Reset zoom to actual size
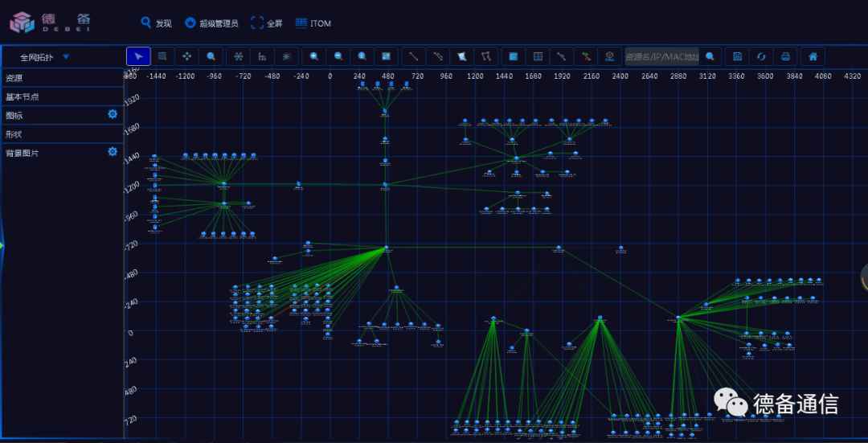This screenshot has height=443, width=868. coord(362,56)
